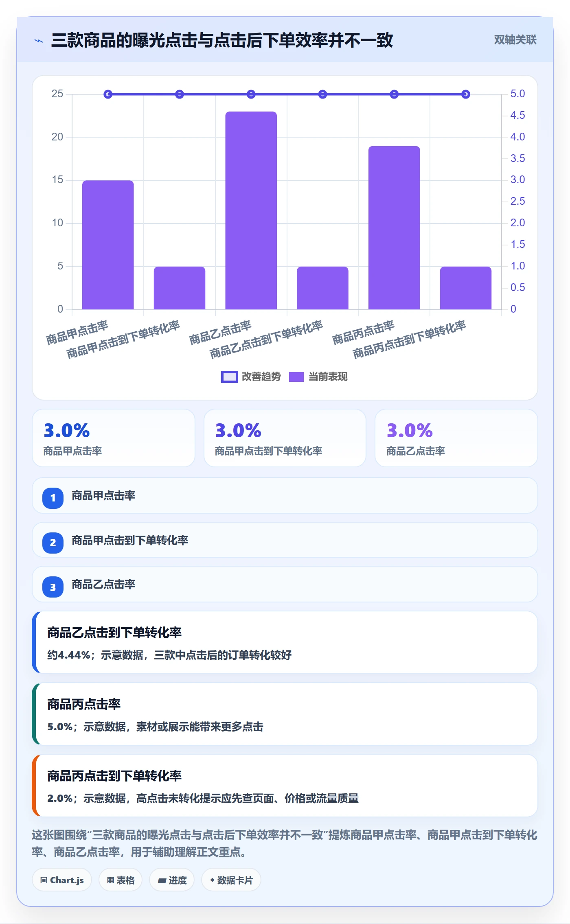
Task: Click the 商品丙点击率 bar in chart
Action: 394,228
